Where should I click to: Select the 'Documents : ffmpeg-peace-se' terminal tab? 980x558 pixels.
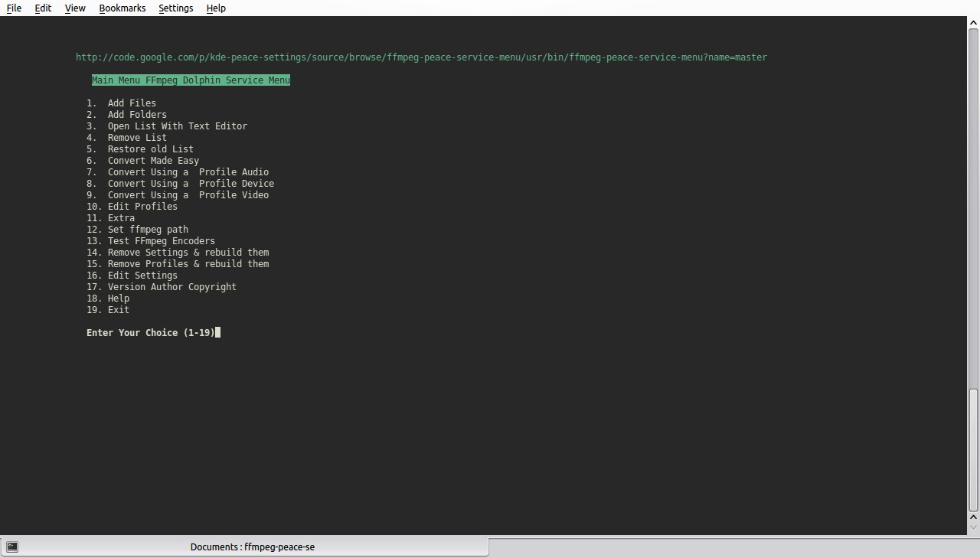pos(244,547)
